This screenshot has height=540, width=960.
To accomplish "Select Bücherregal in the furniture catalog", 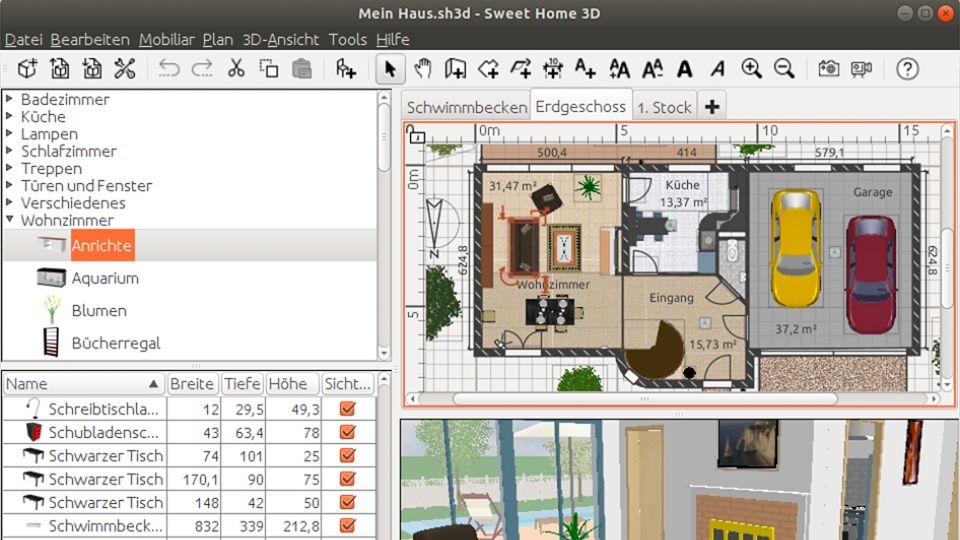I will (x=116, y=343).
